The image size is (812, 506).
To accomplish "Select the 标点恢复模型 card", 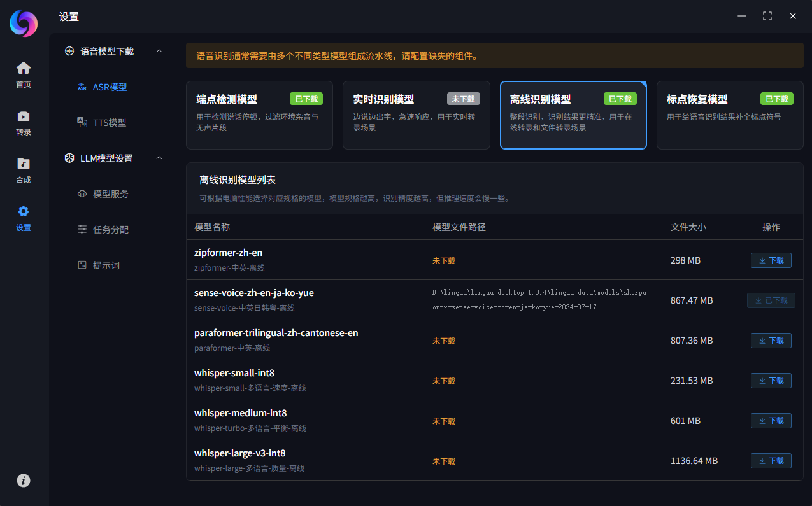I will point(730,115).
